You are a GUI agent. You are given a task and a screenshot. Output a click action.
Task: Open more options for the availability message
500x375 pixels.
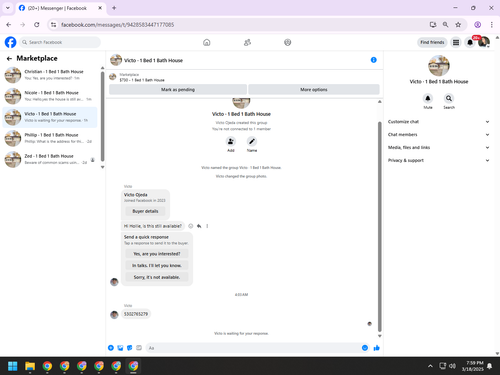click(x=207, y=226)
